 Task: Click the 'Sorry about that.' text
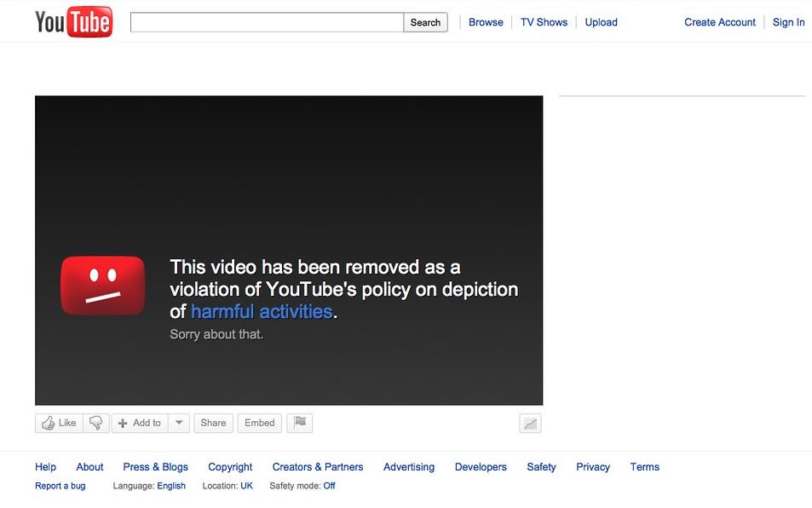216,334
